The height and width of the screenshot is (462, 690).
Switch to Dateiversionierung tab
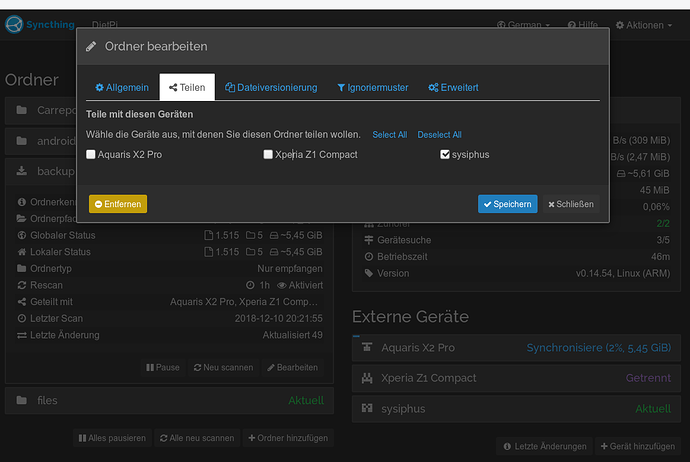pyautogui.click(x=271, y=88)
